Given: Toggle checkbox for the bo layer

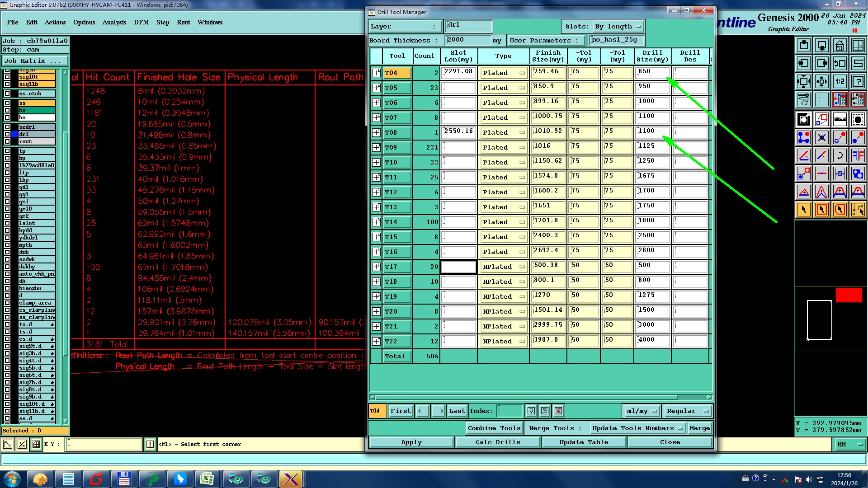Looking at the screenshot, I should 7,117.
